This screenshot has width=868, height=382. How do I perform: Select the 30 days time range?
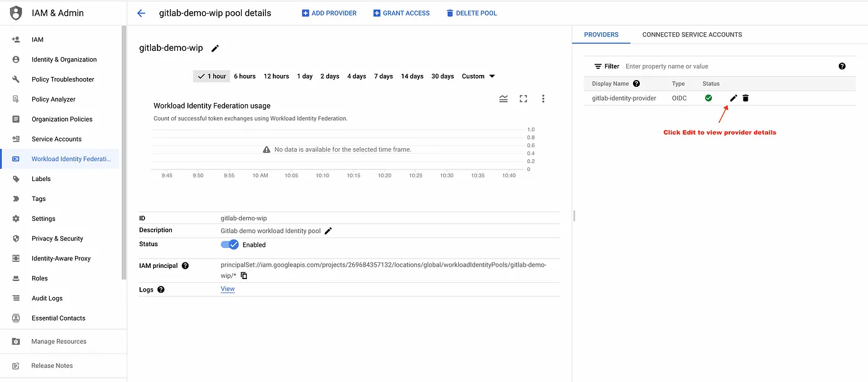pos(443,76)
